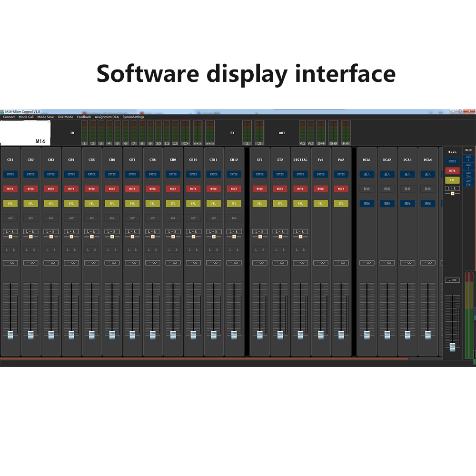476x476 pixels.
Task: Click the FX level meter number 2
Action: (259, 133)
